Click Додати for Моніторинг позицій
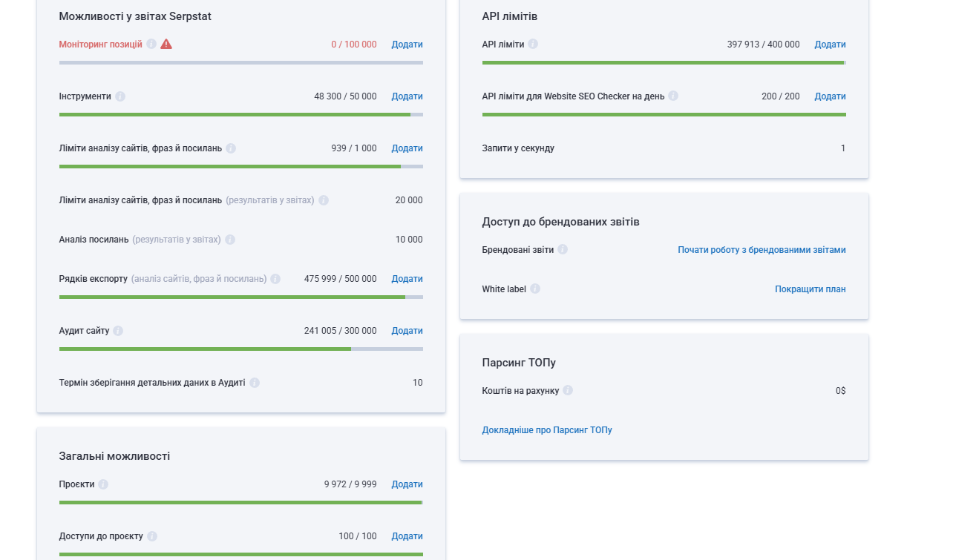The image size is (979, 560). pyautogui.click(x=407, y=45)
